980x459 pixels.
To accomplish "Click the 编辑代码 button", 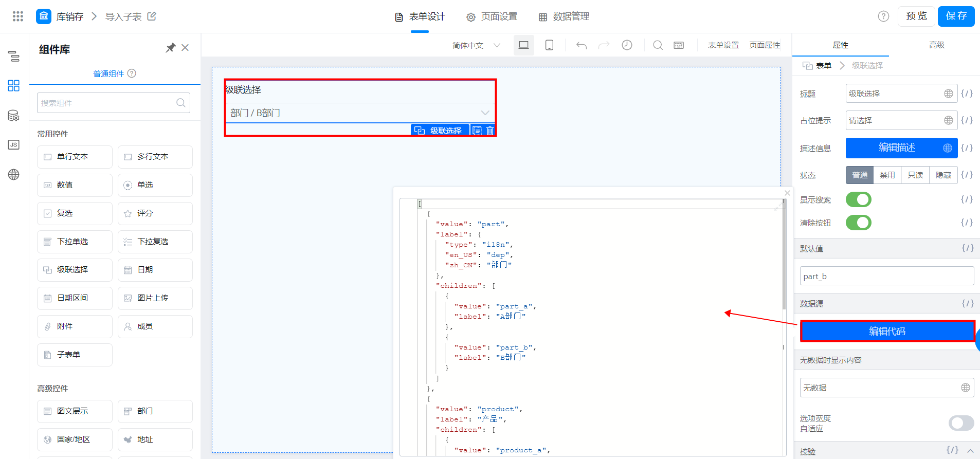I will pyautogui.click(x=887, y=331).
